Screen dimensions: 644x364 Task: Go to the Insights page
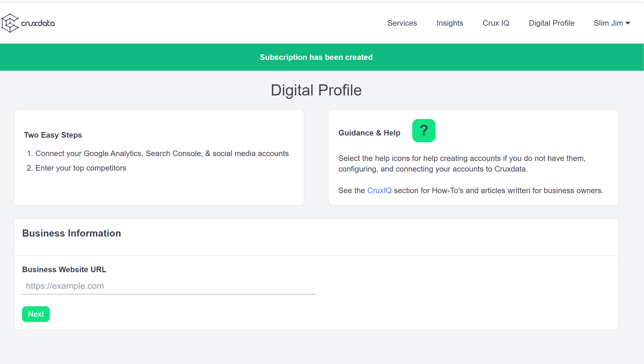coord(450,23)
